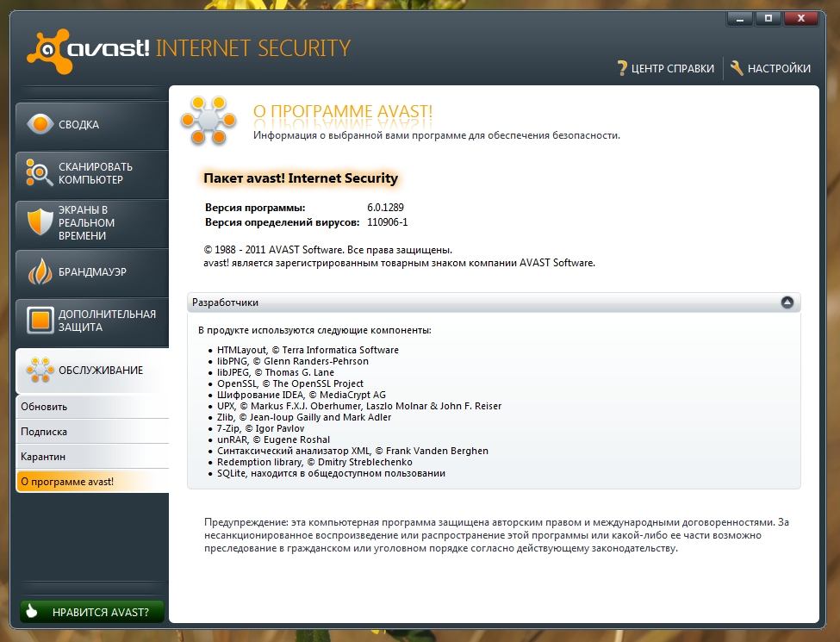Click the Summary eye icon in sidebar
Viewport: 840px width, 642px height.
[x=39, y=124]
